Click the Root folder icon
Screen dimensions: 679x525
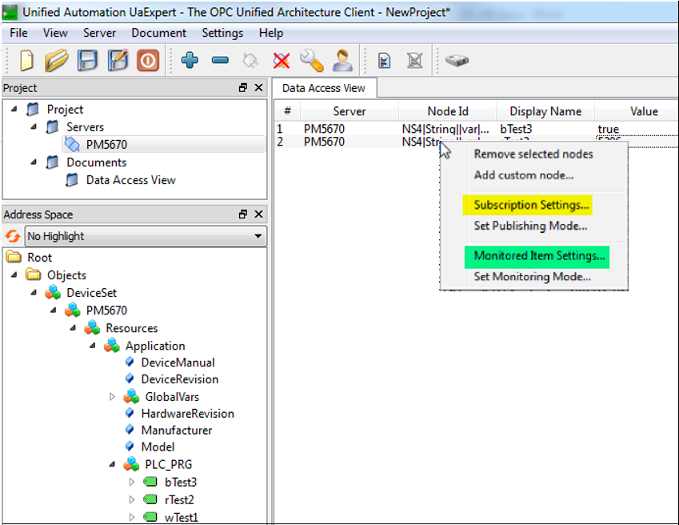(14, 257)
